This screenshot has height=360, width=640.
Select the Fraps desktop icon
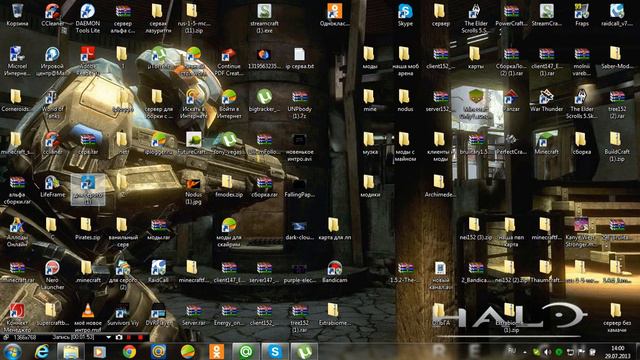click(x=582, y=16)
